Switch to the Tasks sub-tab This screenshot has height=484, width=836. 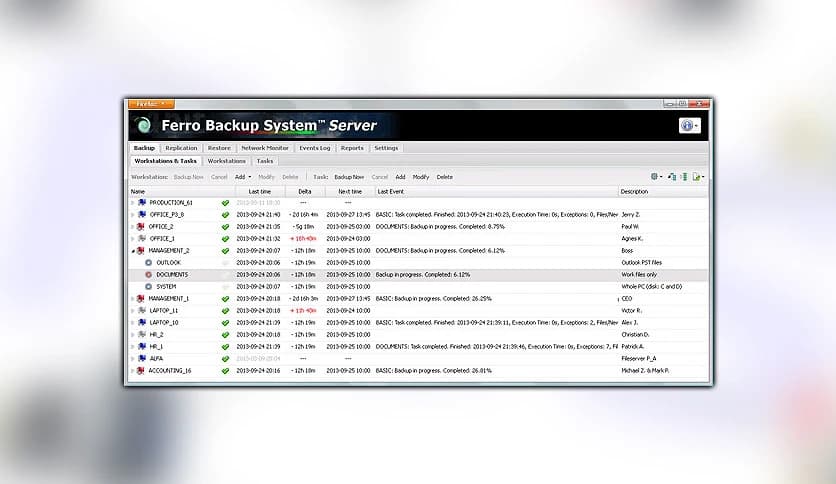pos(265,161)
